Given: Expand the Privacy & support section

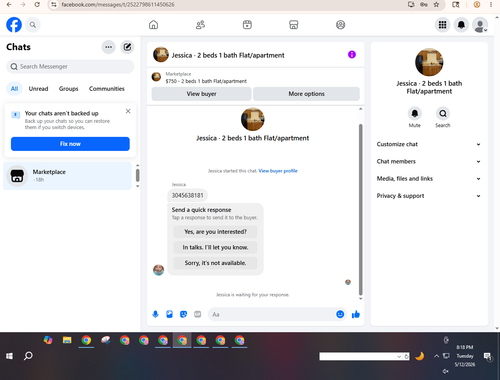Looking at the screenshot, I should (429, 196).
